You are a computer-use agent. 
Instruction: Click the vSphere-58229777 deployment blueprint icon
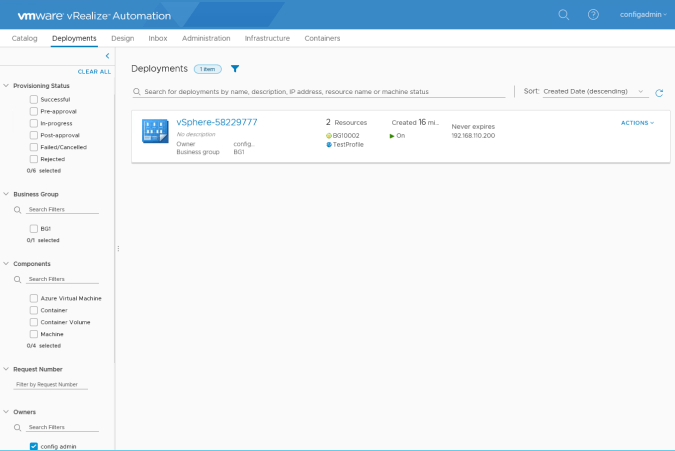tap(155, 131)
